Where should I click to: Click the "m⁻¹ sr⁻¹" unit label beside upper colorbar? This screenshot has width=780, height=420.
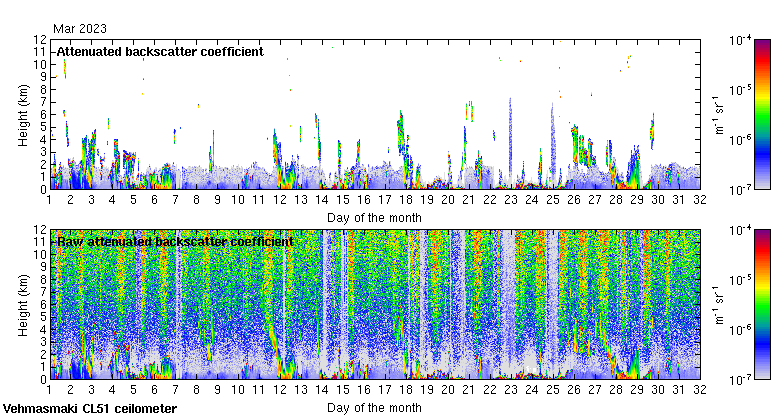[x=719, y=114]
